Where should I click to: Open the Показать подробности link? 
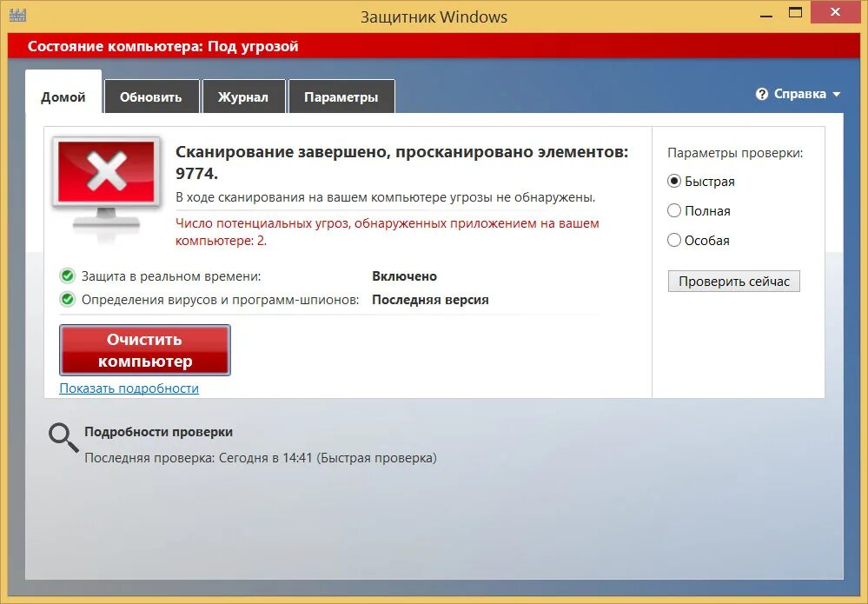(x=129, y=388)
